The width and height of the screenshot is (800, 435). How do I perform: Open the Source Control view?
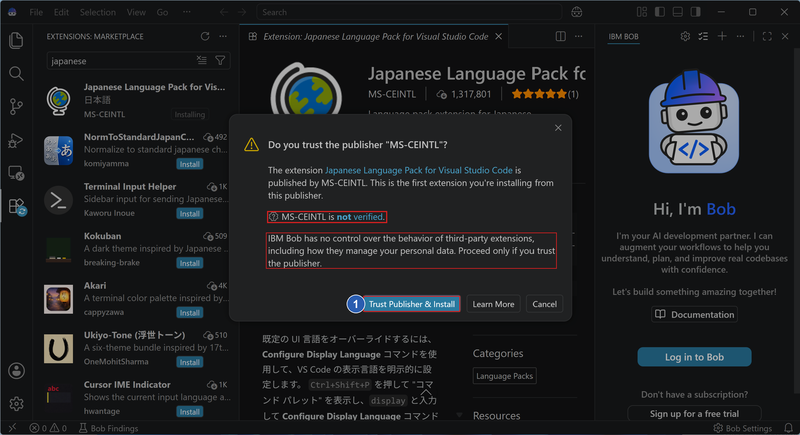[x=16, y=107]
